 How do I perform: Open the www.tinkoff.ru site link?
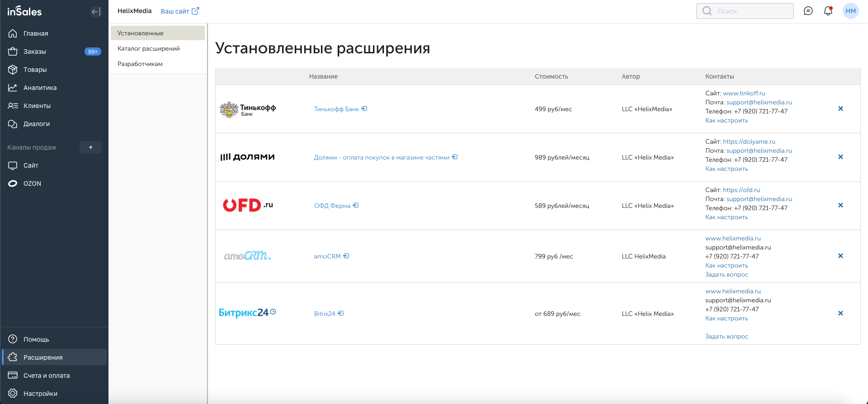tap(744, 93)
